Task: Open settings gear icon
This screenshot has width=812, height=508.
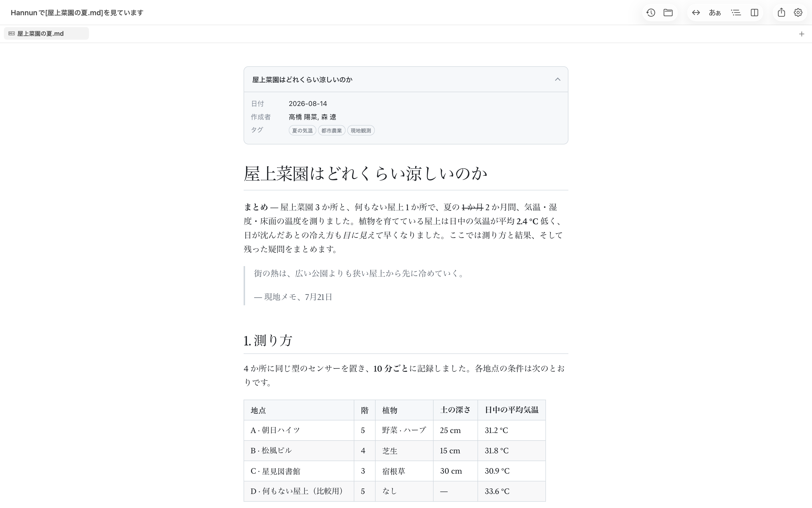Action: (x=798, y=13)
